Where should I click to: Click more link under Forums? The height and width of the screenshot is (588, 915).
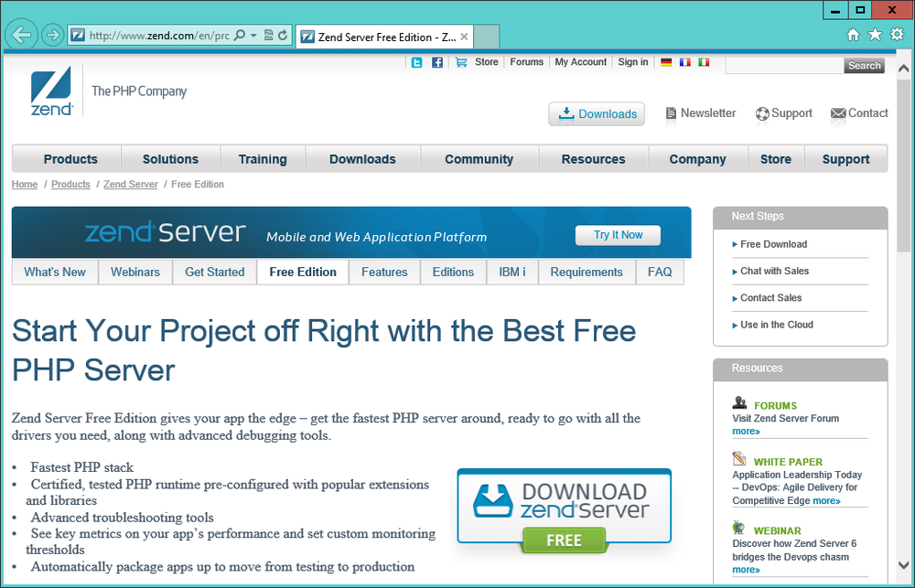coord(747,432)
